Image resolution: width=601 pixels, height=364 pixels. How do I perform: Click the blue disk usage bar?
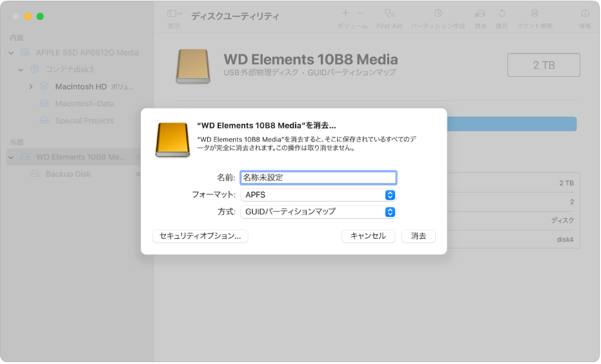[512, 124]
